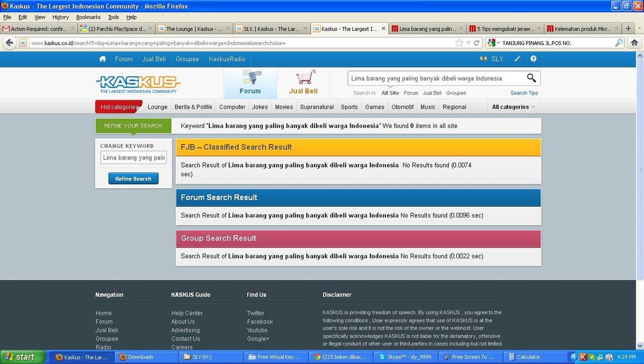Click the Kaskus home icon in blue bar
Screen dimensions: 644x364
tap(103, 59)
